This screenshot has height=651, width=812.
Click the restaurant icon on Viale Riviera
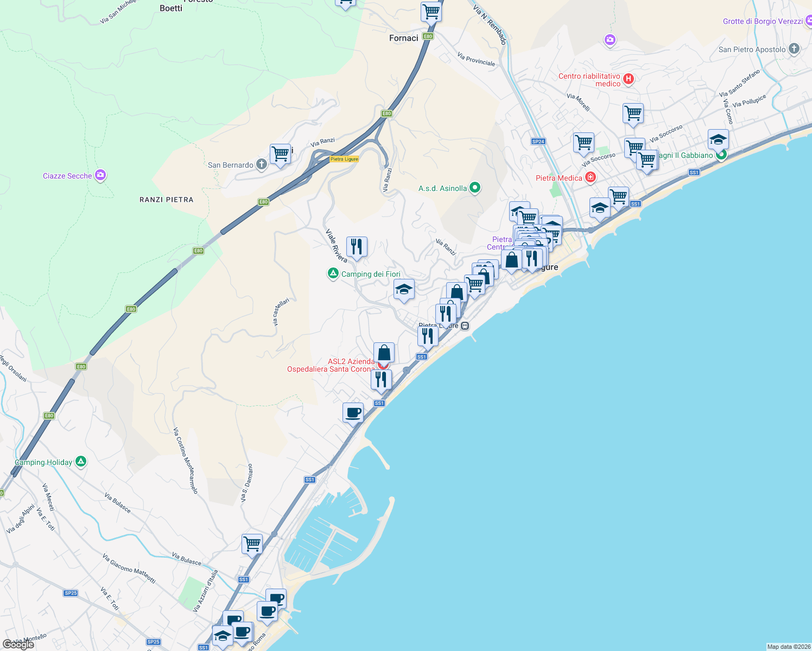[x=357, y=247]
